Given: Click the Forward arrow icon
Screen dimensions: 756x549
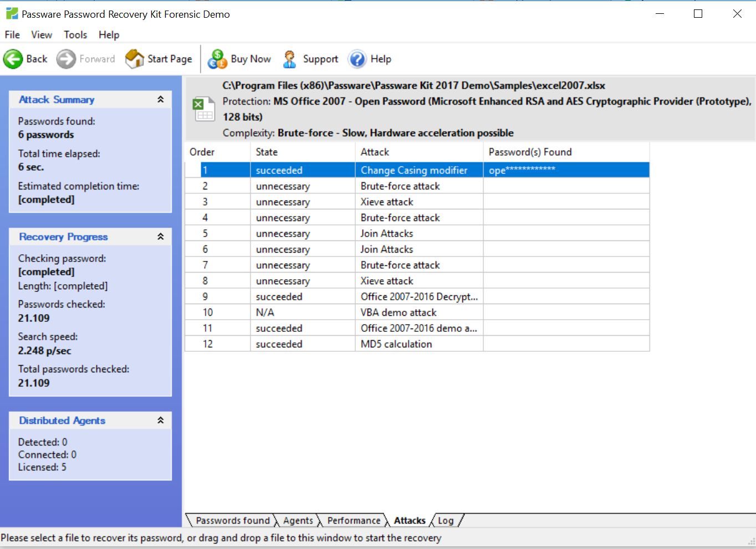Looking at the screenshot, I should [65, 59].
